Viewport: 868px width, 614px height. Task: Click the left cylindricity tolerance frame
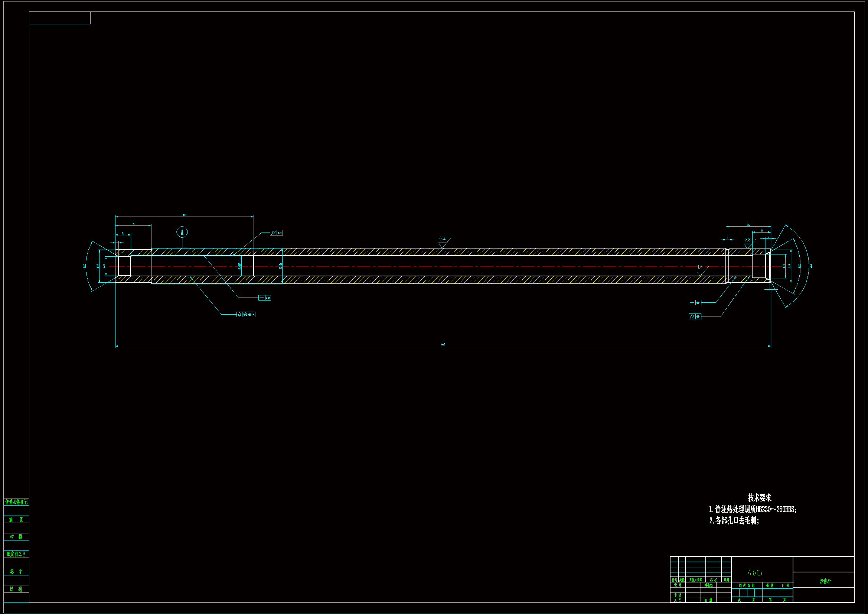click(276, 233)
